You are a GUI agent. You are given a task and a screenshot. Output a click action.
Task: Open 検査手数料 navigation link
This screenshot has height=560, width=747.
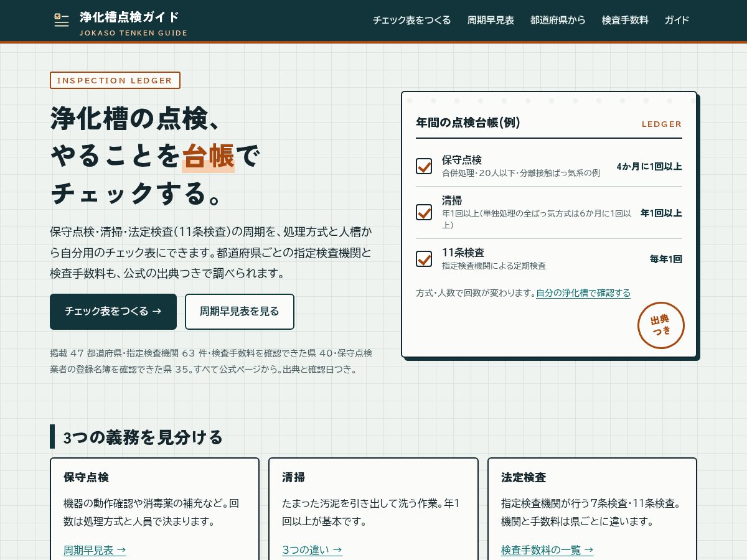[625, 21]
